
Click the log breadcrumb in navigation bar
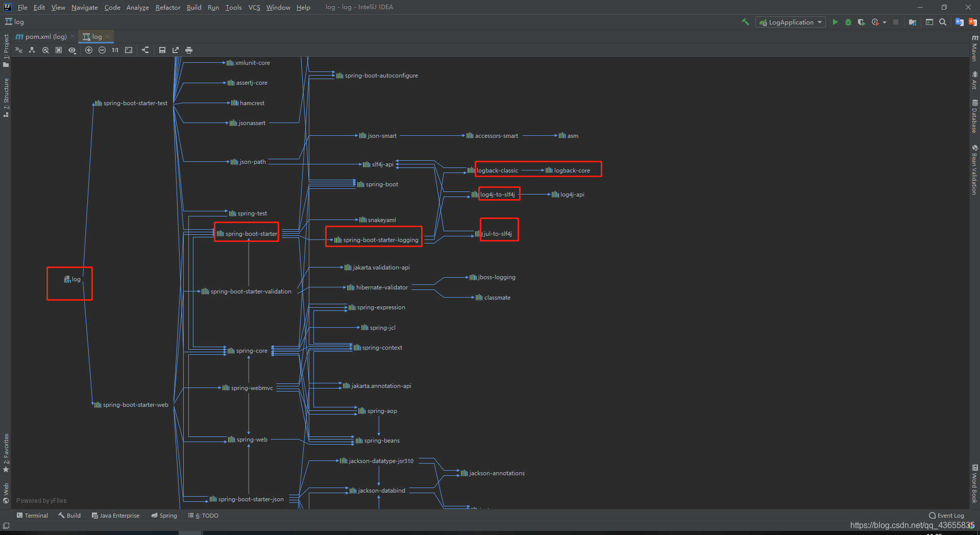point(15,22)
